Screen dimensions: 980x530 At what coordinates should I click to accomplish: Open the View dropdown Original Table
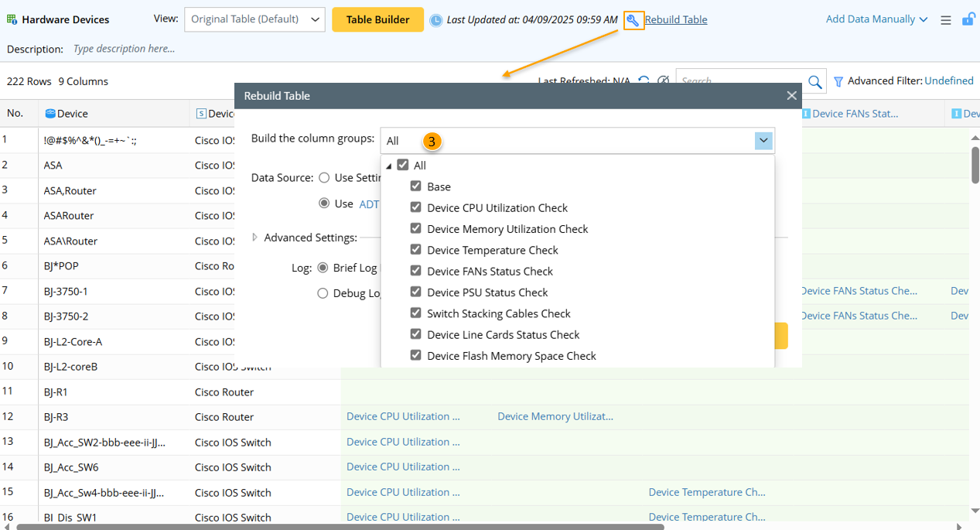tap(254, 19)
